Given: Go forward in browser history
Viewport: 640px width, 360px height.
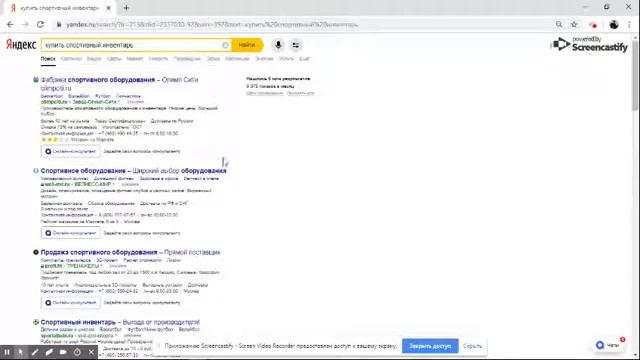Looking at the screenshot, I should click(x=25, y=24).
